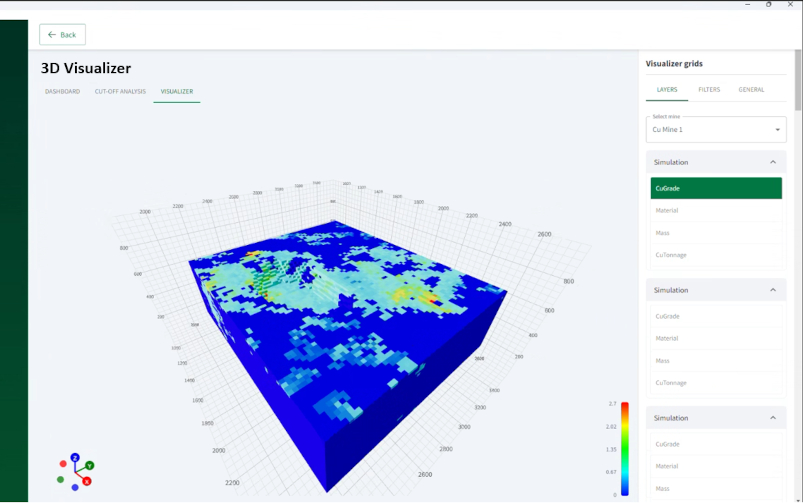Switch to the Dashboard tab
The width and height of the screenshot is (803, 503).
(62, 91)
